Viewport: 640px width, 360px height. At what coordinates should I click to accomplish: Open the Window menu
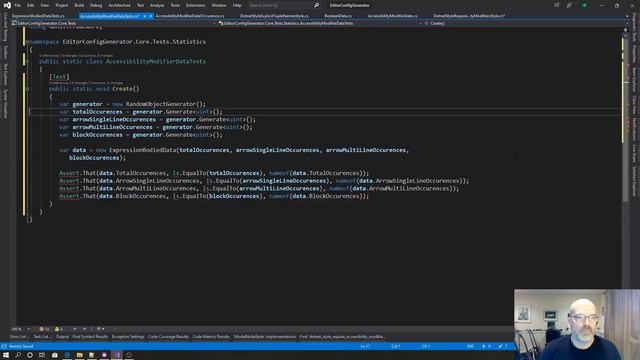click(x=219, y=5)
